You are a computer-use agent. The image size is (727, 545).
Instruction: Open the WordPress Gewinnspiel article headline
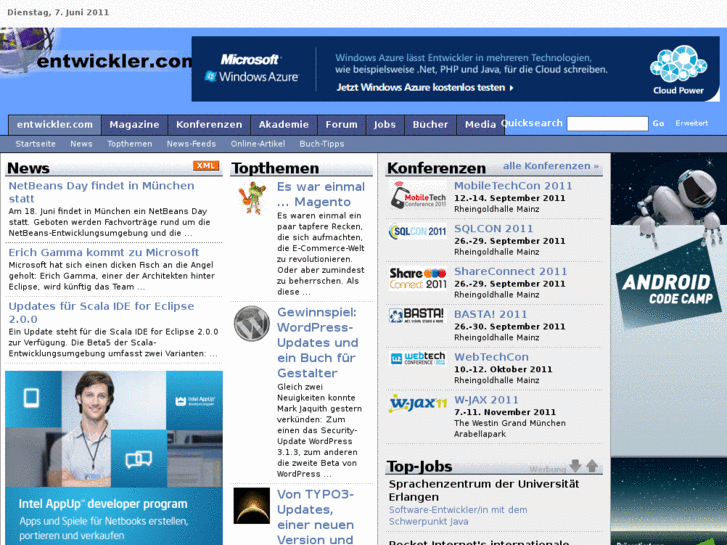point(318,342)
